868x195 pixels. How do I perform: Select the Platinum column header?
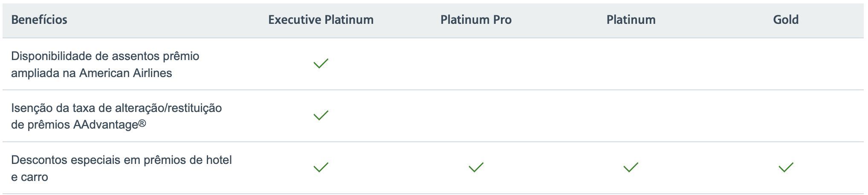[x=631, y=20]
